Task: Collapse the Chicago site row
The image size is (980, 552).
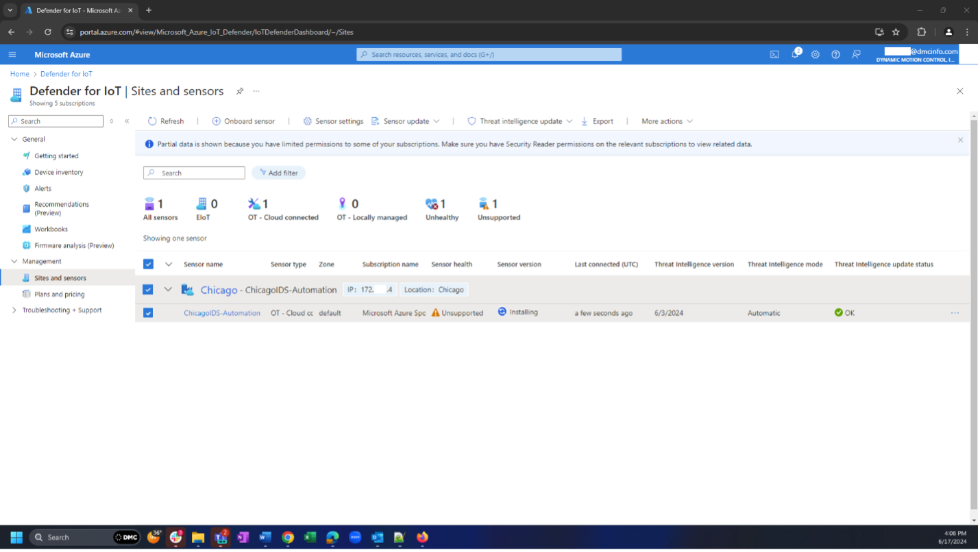Action: click(168, 290)
